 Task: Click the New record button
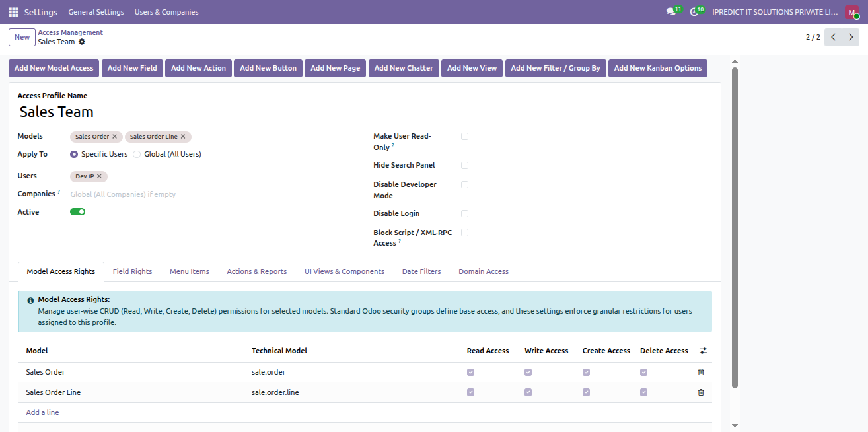(x=22, y=37)
